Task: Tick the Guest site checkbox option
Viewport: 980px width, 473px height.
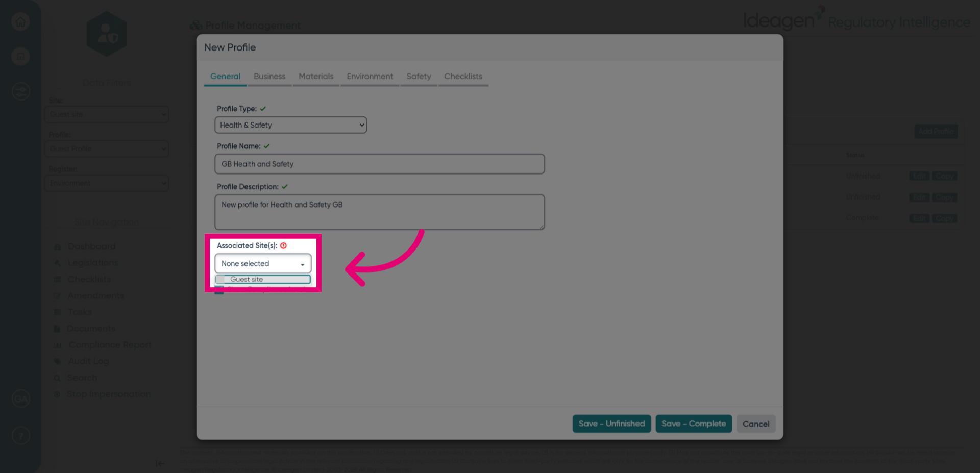Action: (220, 279)
